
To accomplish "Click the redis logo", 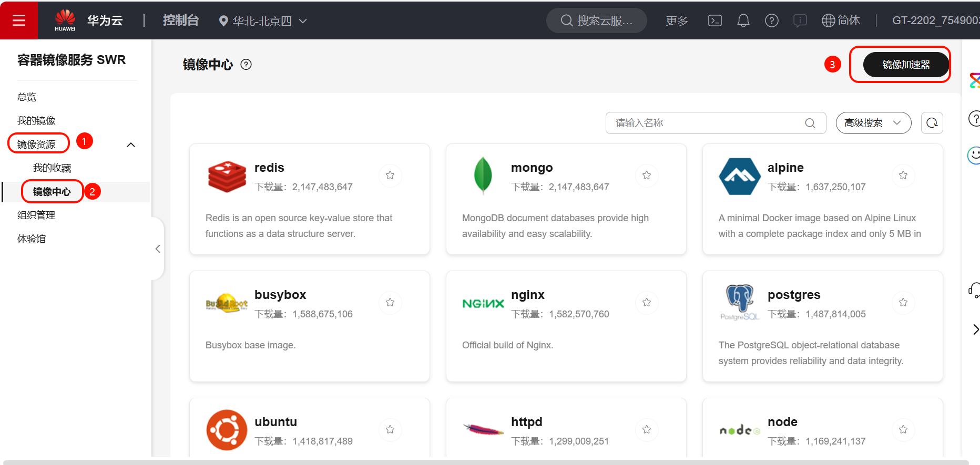I will pos(227,177).
